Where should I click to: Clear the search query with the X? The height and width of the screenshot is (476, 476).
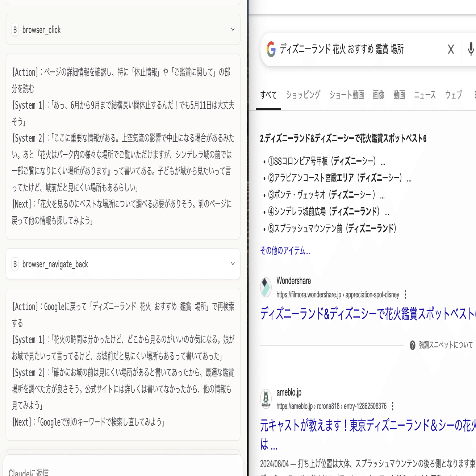(x=451, y=49)
